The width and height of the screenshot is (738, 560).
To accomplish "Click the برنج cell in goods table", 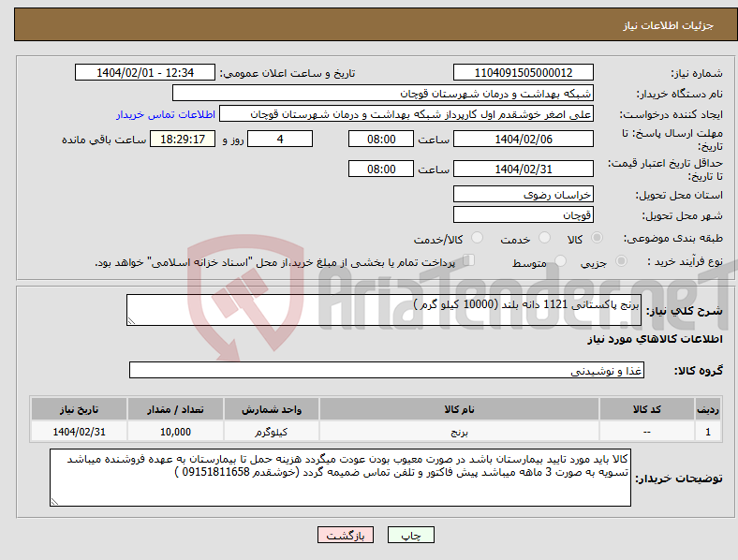I will coord(459,432).
